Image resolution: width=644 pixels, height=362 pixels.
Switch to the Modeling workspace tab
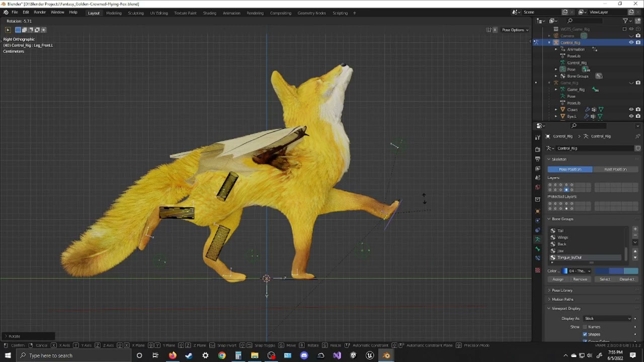pos(114,13)
